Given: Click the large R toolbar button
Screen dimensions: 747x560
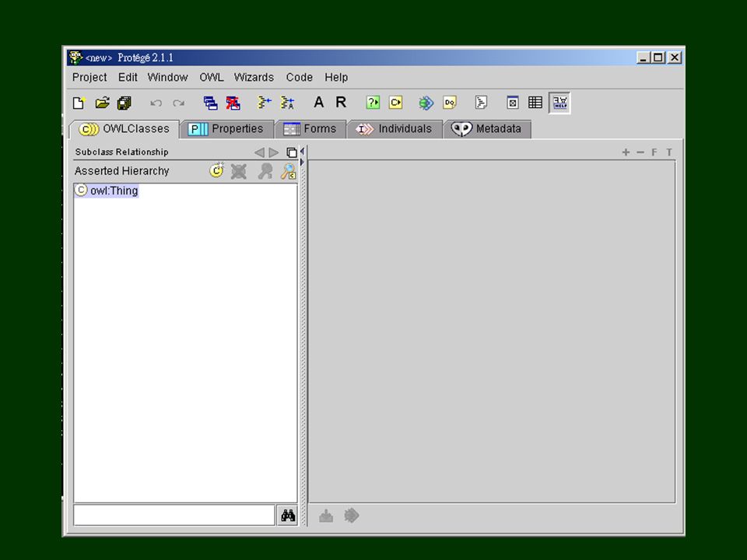Looking at the screenshot, I should point(341,103).
